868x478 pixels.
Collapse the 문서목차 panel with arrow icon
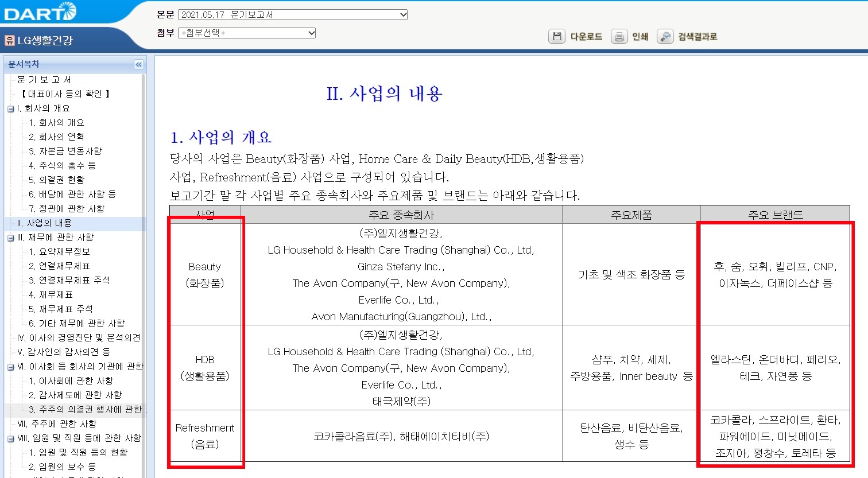click(x=138, y=65)
